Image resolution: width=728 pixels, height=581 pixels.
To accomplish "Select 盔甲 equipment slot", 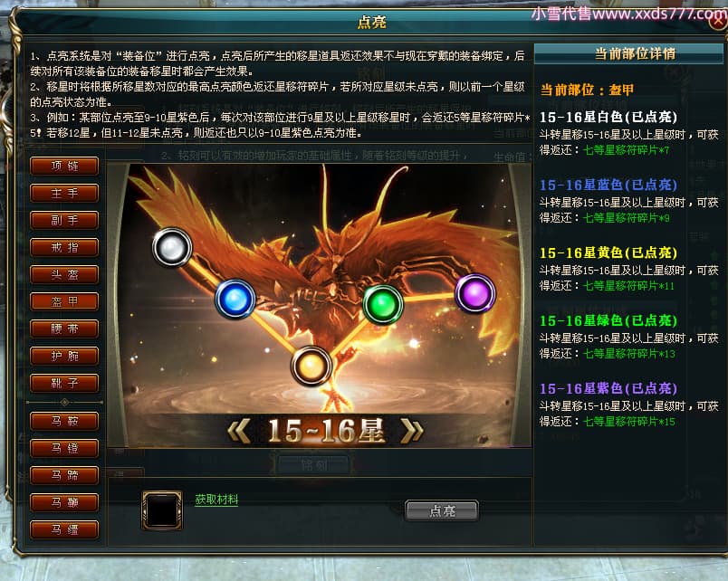I will coord(64,301).
